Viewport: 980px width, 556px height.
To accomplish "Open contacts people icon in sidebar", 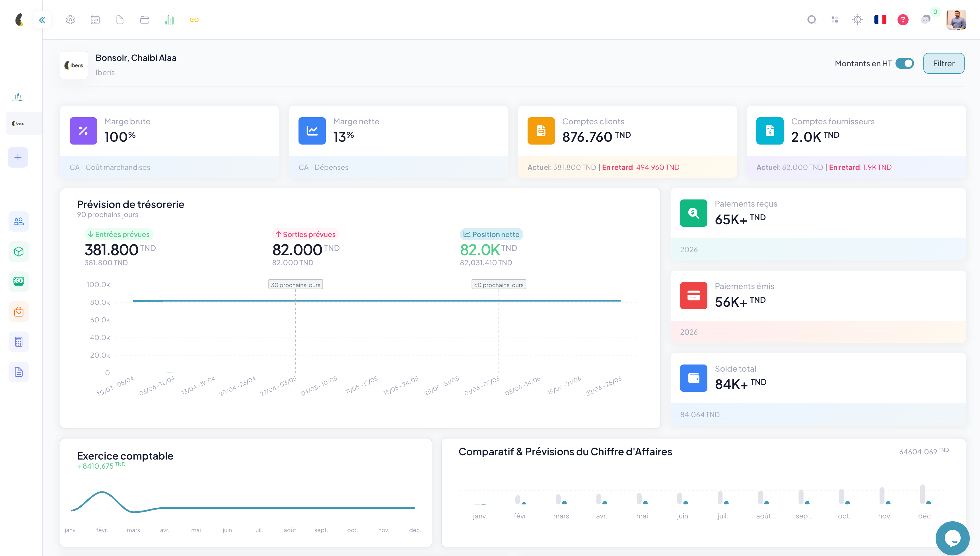I will 19,221.
